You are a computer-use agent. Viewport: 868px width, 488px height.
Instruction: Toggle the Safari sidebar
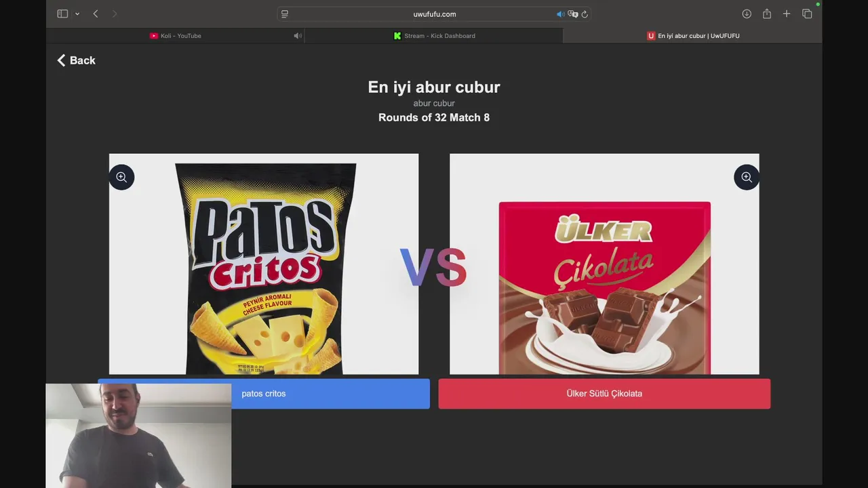coord(62,14)
